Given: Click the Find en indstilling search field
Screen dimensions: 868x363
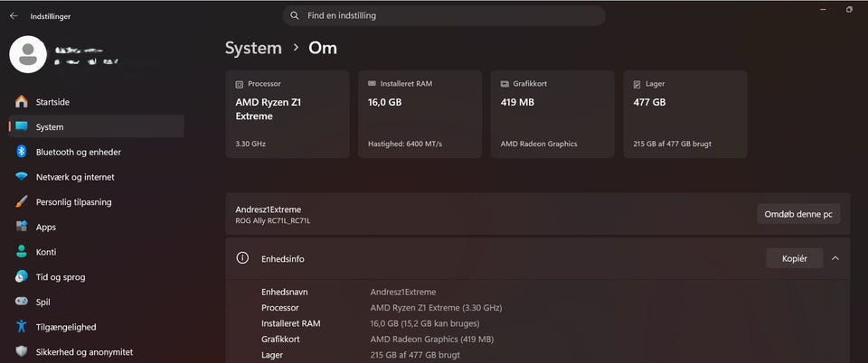Looking at the screenshot, I should pyautogui.click(x=444, y=15).
